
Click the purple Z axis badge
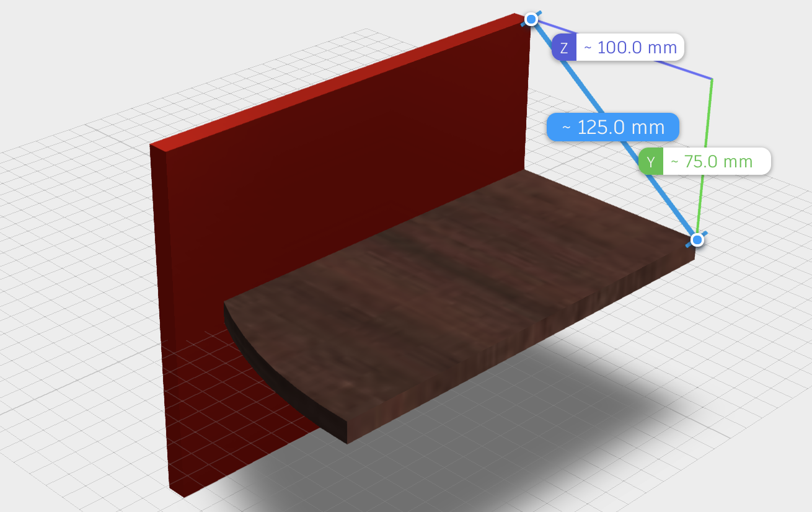click(564, 48)
